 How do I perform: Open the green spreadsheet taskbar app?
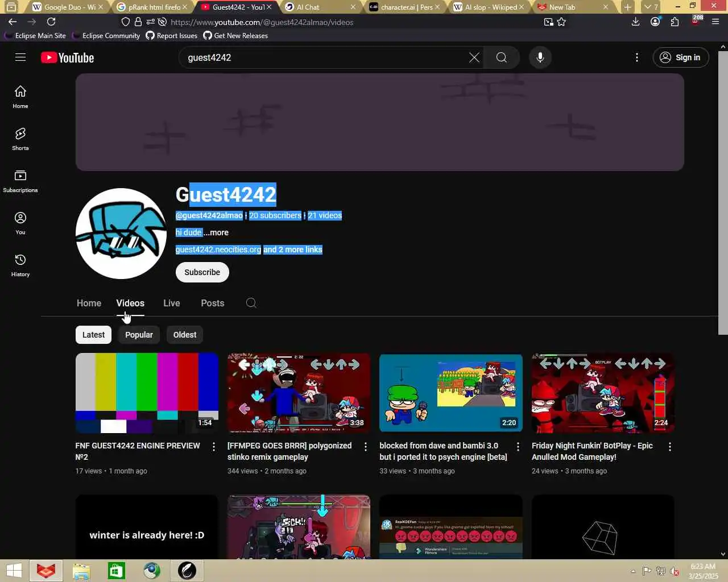point(117,571)
